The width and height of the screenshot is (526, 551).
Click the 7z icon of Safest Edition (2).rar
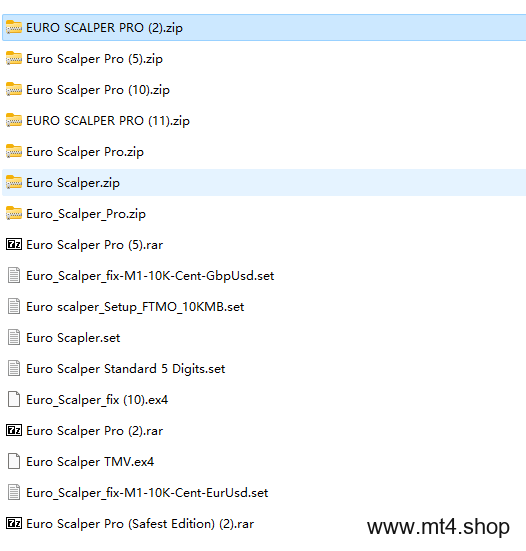click(14, 523)
